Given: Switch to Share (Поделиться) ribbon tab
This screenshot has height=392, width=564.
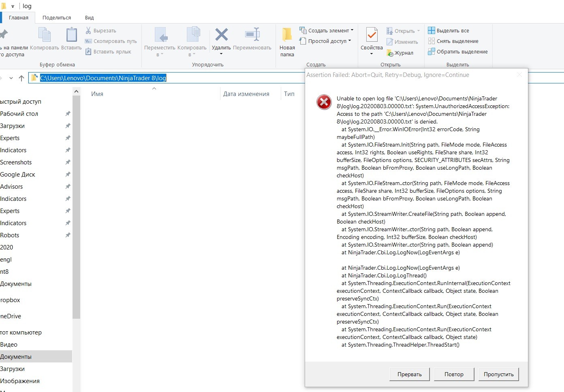Looking at the screenshot, I should (57, 18).
